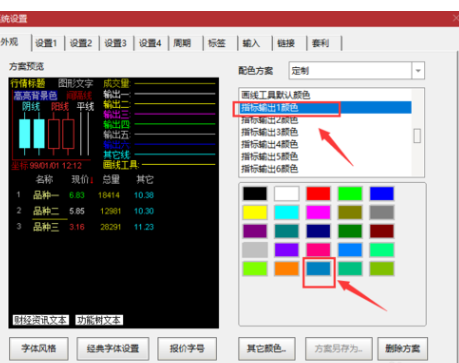Click the 配色方案 combo box showing 定制

[x=356, y=71]
